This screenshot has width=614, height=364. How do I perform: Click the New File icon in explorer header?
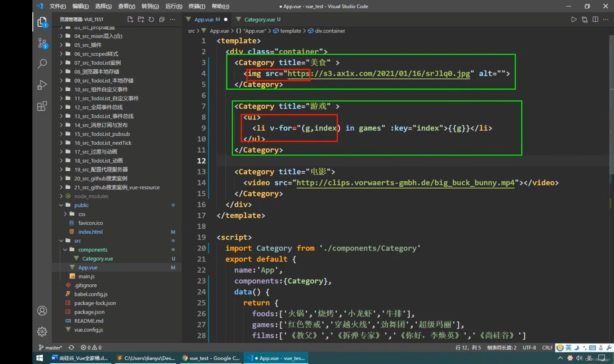[130, 19]
